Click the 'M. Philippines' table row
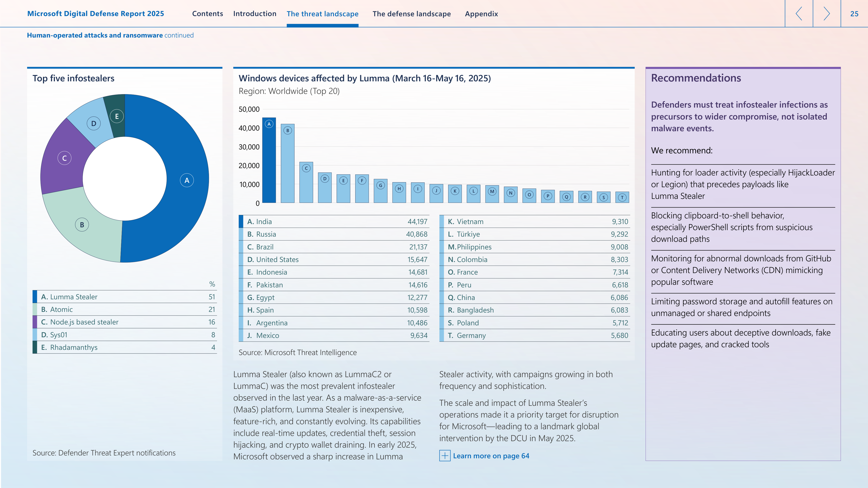868x488 pixels. (x=535, y=247)
